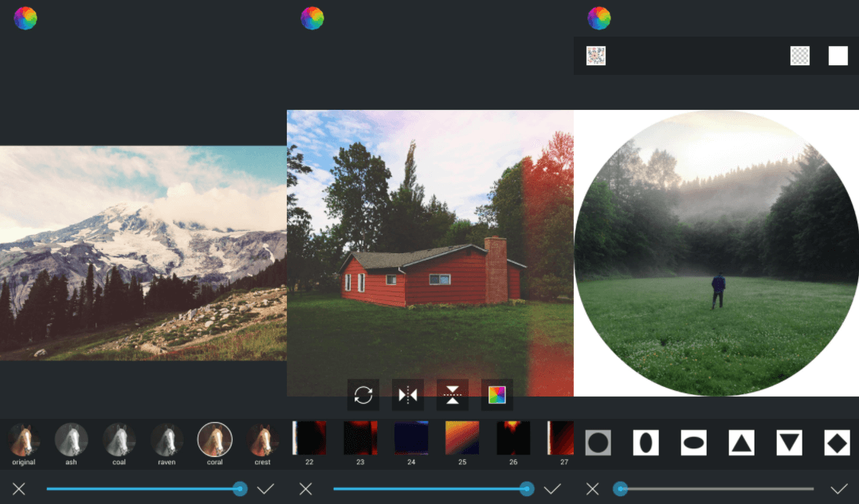Pick light leak overlay number 23
859x504 pixels.
360,439
